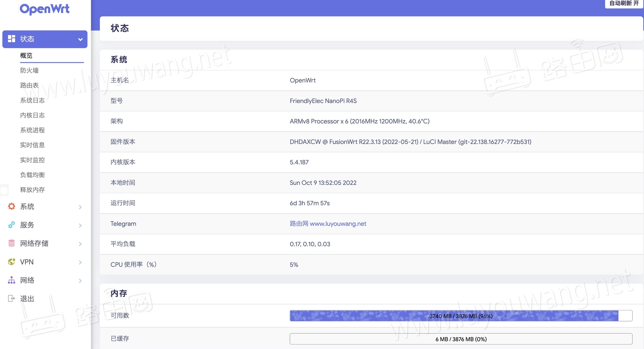Screen dimensions: 644x349
Task: Click the 退出 logout icon
Action: coord(12,298)
